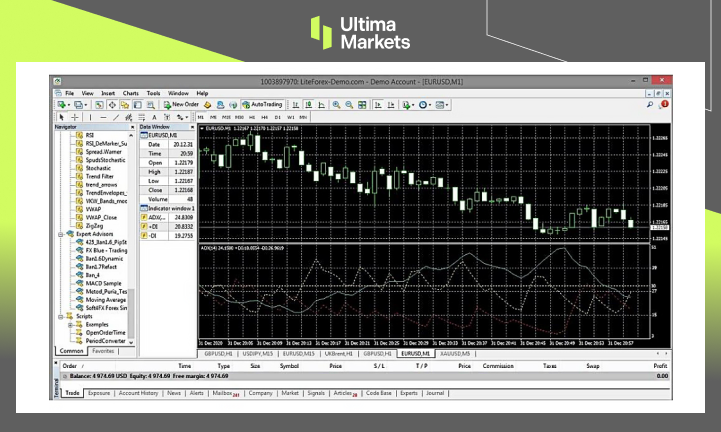Tile chart windows with the grid icon
The height and width of the screenshot is (432, 721).
click(x=362, y=105)
